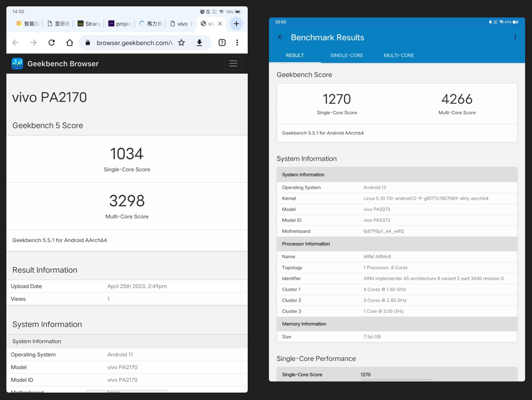The image size is (532, 400).
Task: Switch to the 智趣东 tab
Action: (x=28, y=24)
